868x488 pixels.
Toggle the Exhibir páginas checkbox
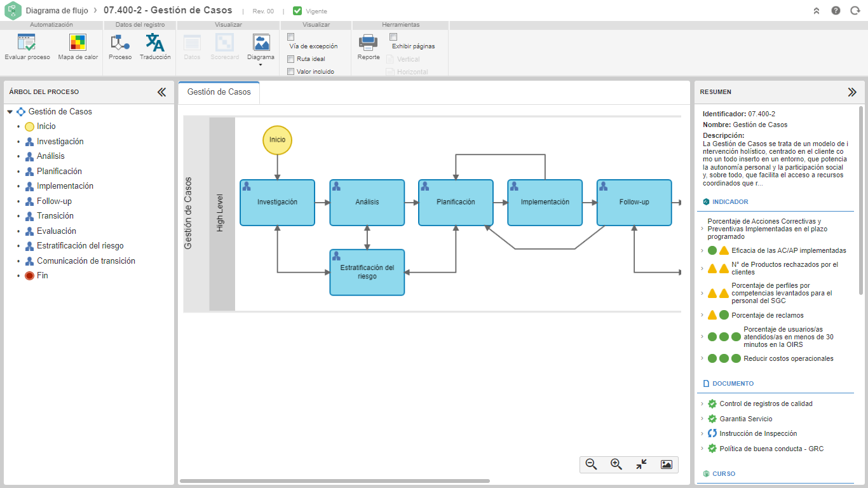[x=393, y=36]
